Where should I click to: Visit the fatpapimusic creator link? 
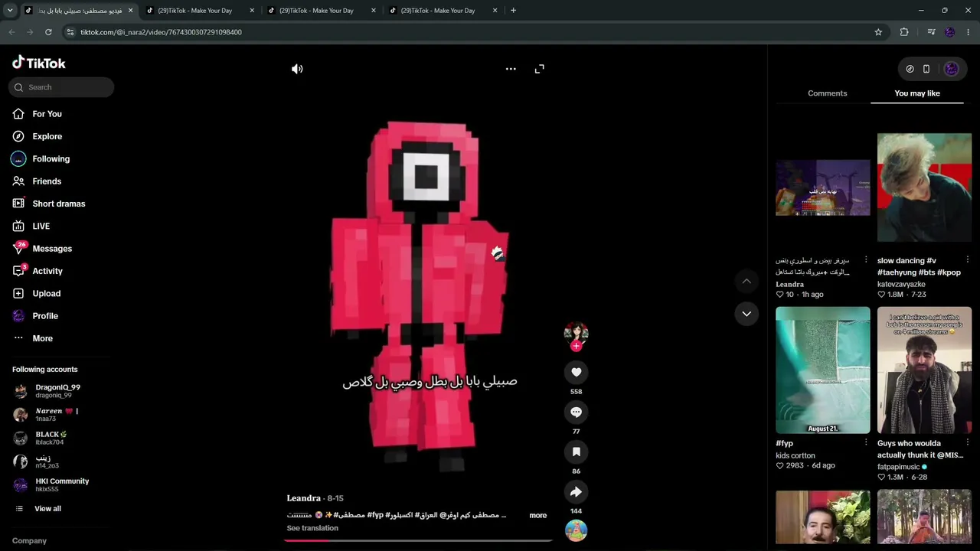899,467
